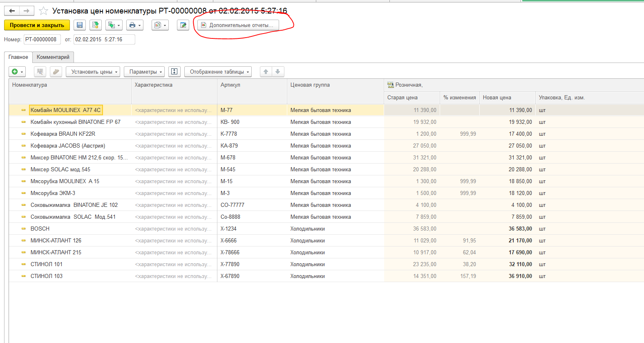Post the document using the green arrow icon

point(96,25)
